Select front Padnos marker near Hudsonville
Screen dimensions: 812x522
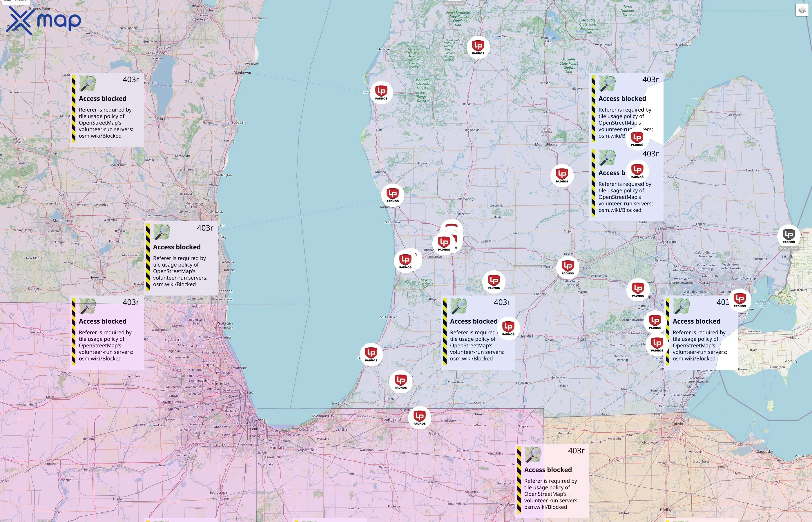[x=444, y=244]
